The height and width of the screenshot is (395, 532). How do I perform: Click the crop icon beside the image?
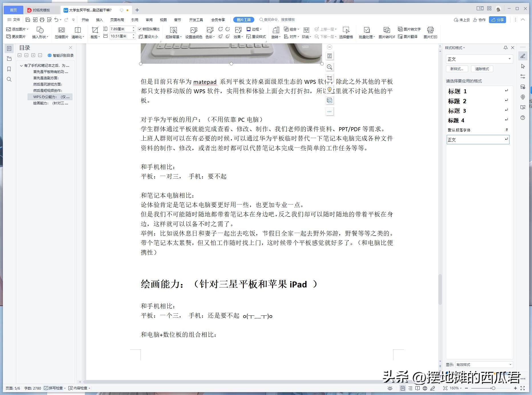click(x=330, y=78)
